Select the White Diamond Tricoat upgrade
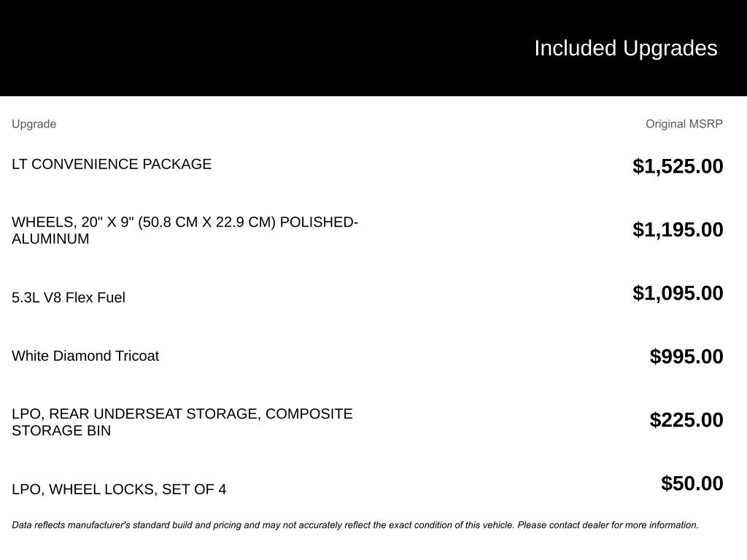This screenshot has width=747, height=560. [85, 356]
